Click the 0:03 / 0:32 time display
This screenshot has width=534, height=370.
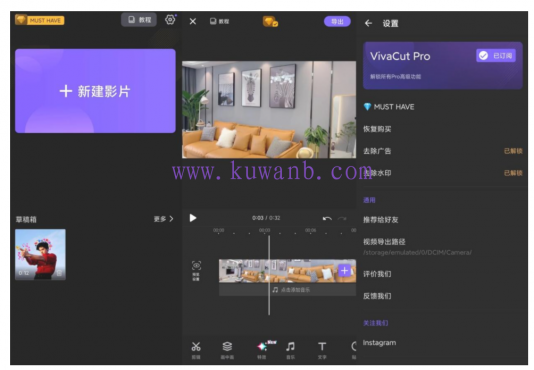pyautogui.click(x=266, y=218)
